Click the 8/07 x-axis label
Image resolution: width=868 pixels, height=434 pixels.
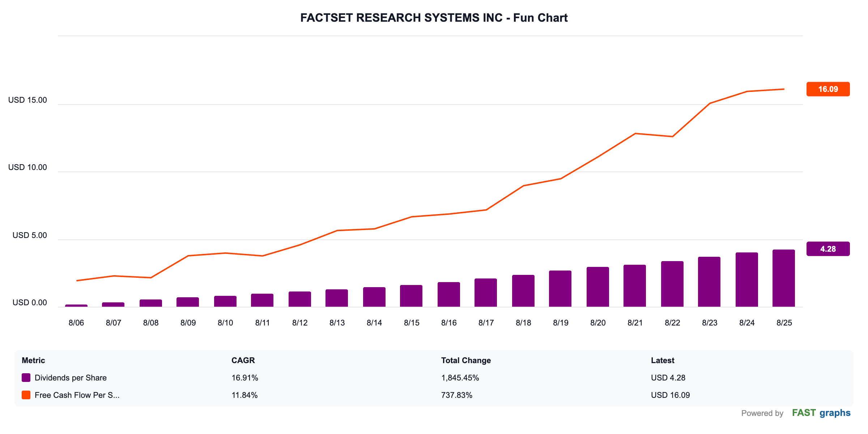click(x=114, y=323)
